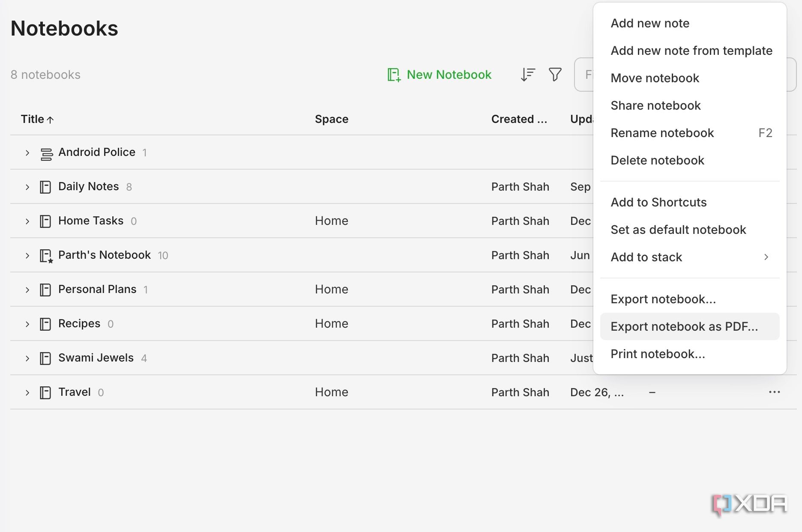Screen dimensions: 802x532
Task: Choose Export notebook as PDF...
Action: (x=690, y=326)
